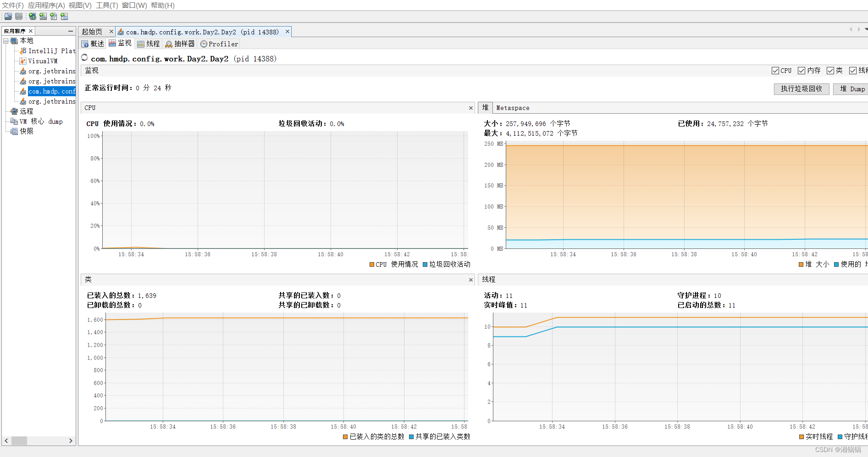The image size is (868, 457).
Task: Click the VM 核心 dump icon
Action: 14,121
